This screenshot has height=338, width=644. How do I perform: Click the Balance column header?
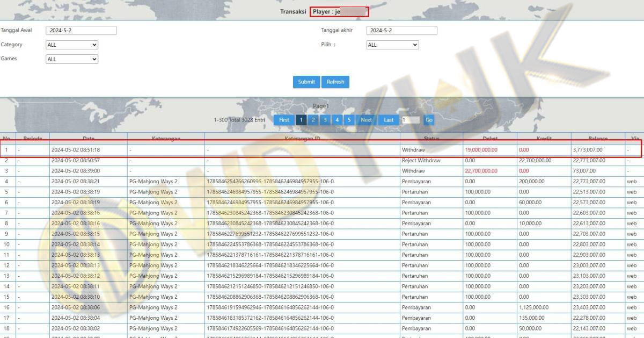coord(597,139)
